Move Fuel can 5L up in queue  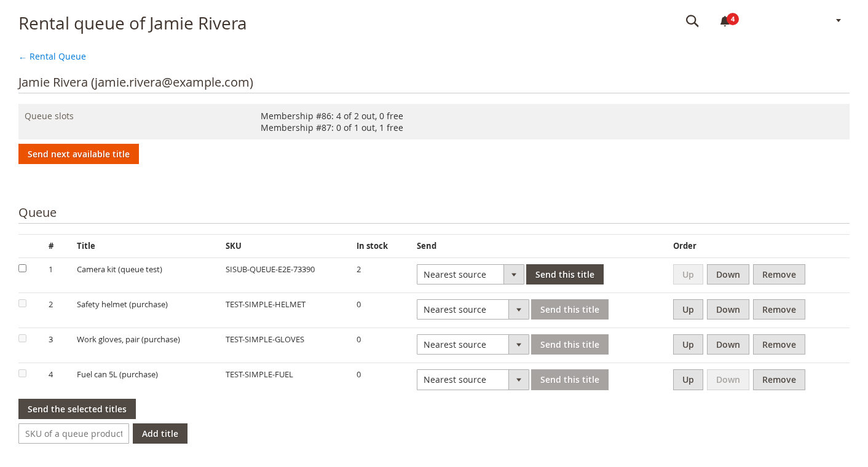pos(688,380)
